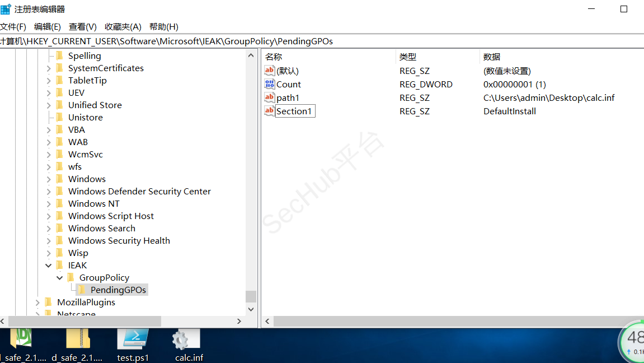Expand the Unified Store key

[x=49, y=105]
